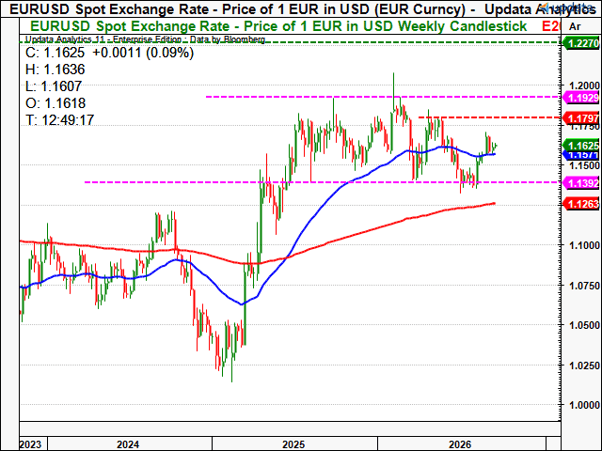Click the red 'E2' text after title
This screenshot has height=451, width=602.
coord(551,26)
